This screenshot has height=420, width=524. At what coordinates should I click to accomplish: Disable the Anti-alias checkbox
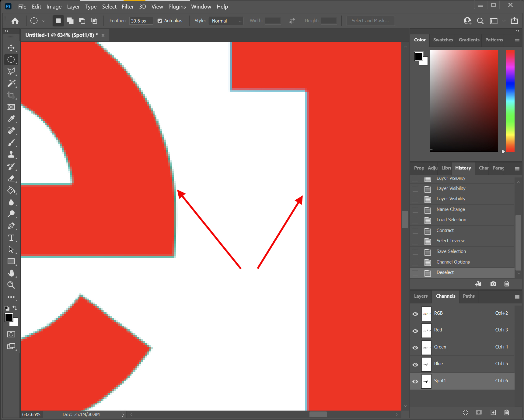tap(160, 21)
